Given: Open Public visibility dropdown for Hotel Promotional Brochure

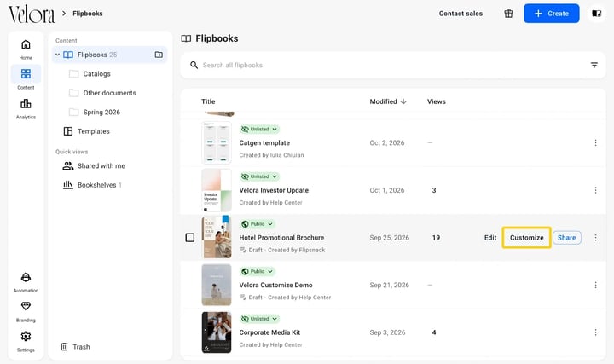Looking at the screenshot, I should [258, 224].
